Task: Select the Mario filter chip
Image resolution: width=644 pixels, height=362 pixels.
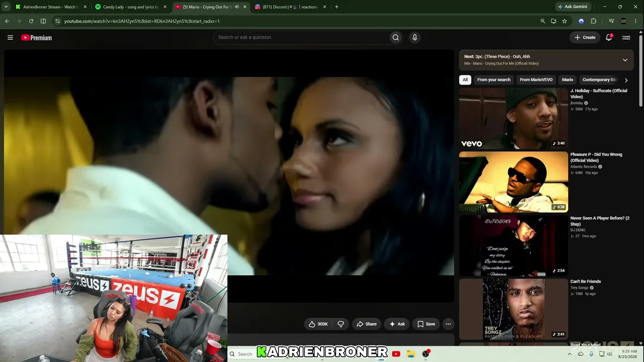Action: [x=568, y=80]
